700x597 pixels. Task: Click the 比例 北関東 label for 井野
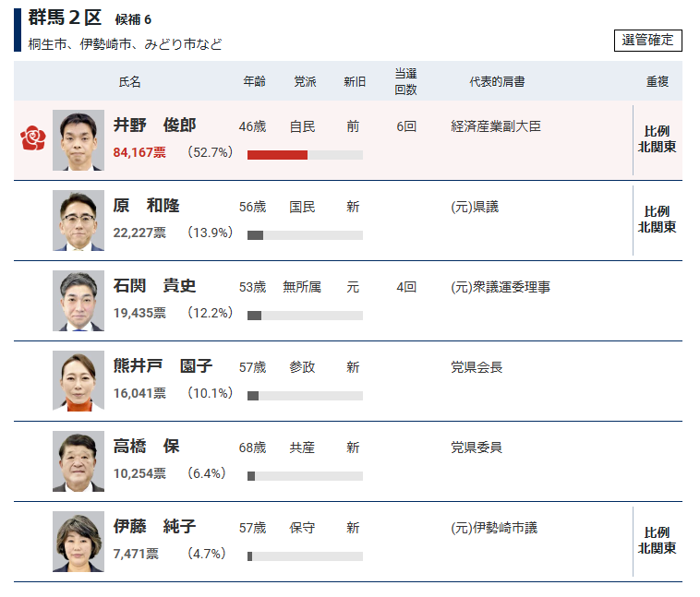point(657,139)
